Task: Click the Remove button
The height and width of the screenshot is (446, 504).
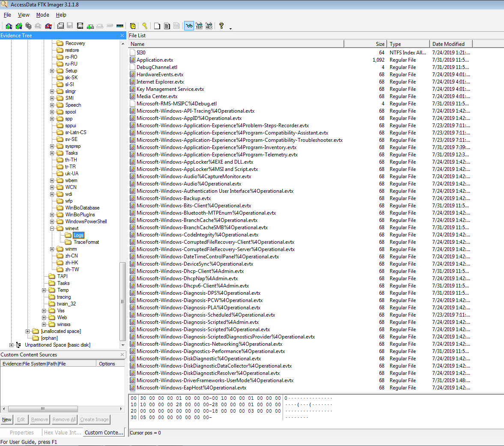Action: pyautogui.click(x=40, y=419)
